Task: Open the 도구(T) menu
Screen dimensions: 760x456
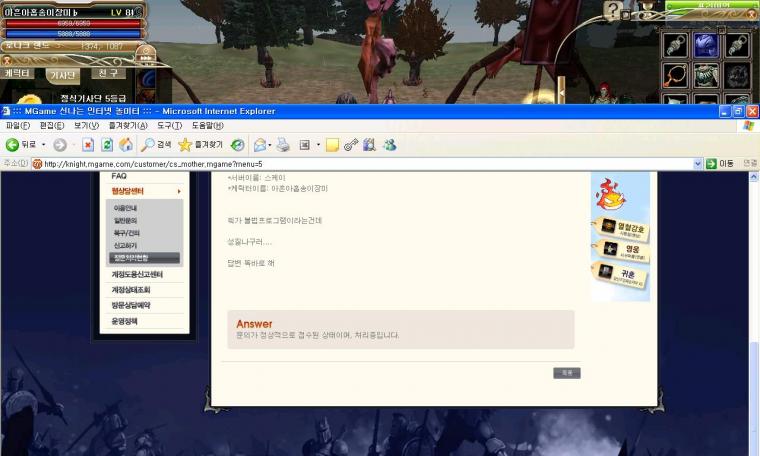Action: pos(170,126)
